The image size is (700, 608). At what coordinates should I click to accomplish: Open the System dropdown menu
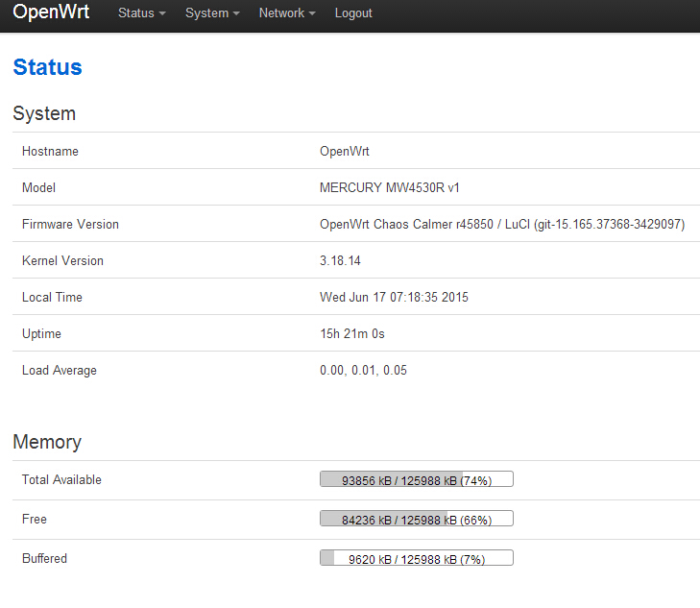pyautogui.click(x=212, y=12)
